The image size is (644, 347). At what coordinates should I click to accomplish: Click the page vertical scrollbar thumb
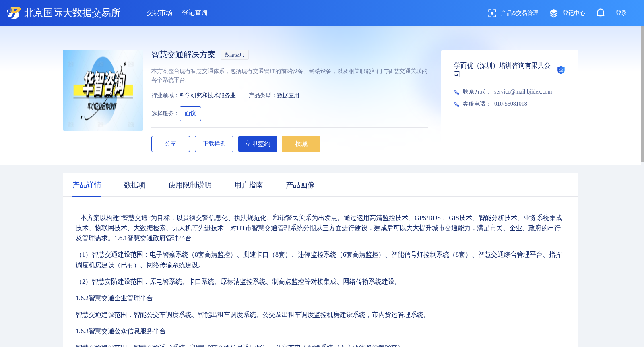(642, 94)
